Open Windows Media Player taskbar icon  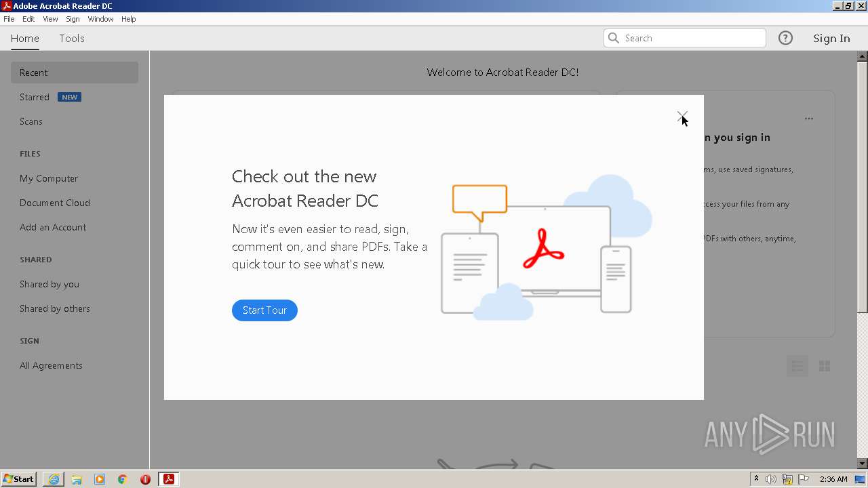point(100,479)
